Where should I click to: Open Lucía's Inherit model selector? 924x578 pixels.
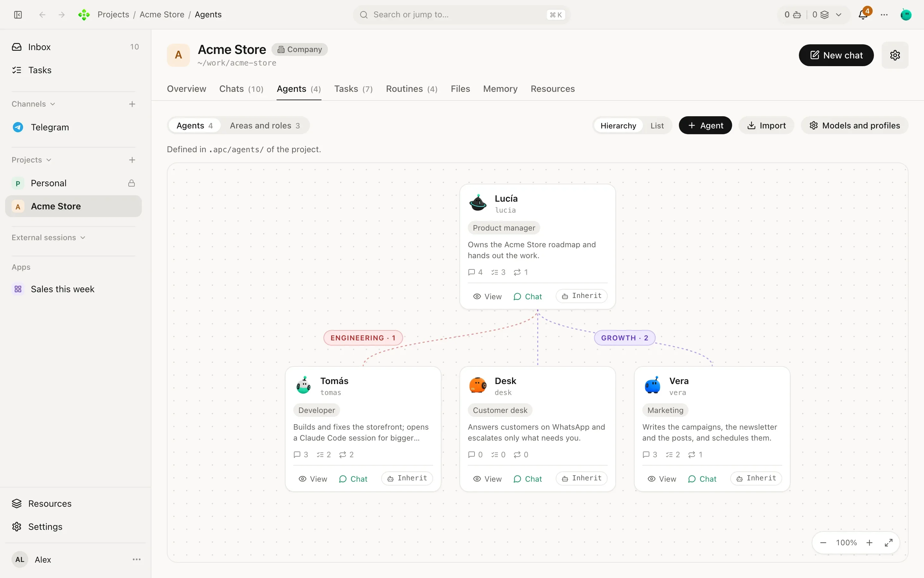581,296
